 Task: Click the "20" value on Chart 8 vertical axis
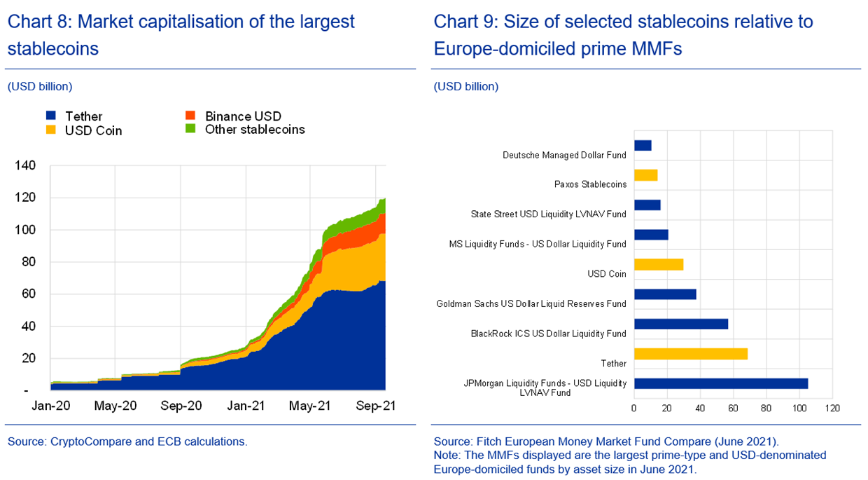click(x=28, y=359)
